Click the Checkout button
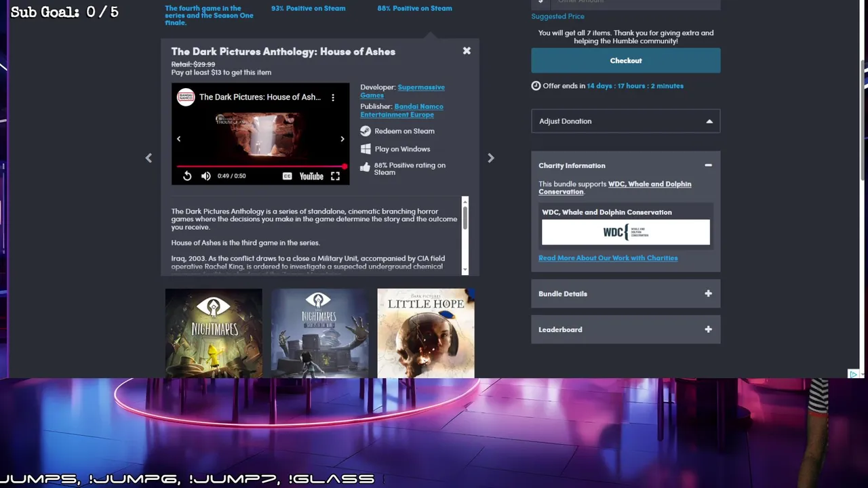 [x=626, y=60]
